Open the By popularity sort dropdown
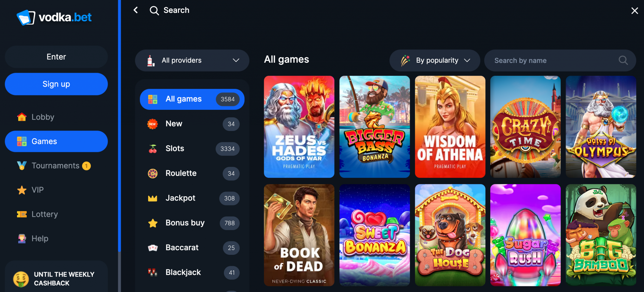The image size is (644, 292). point(435,60)
